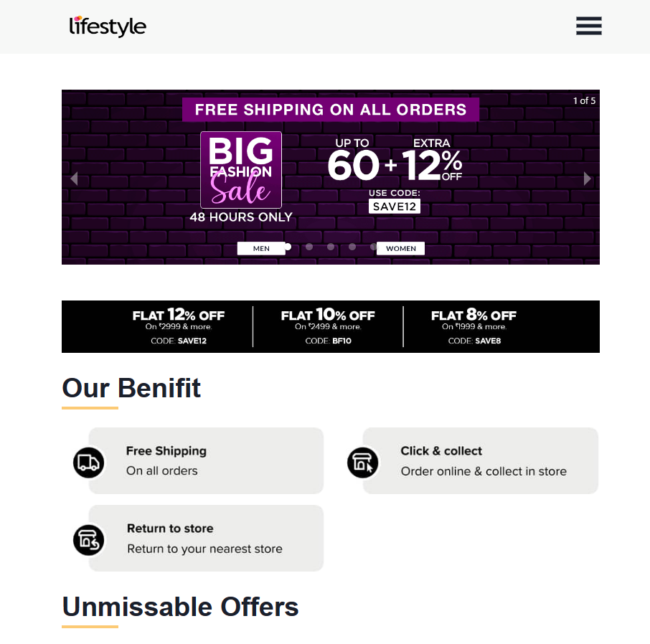The height and width of the screenshot is (644, 650).
Task: Open the Return to store benefit card
Action: 206,539
